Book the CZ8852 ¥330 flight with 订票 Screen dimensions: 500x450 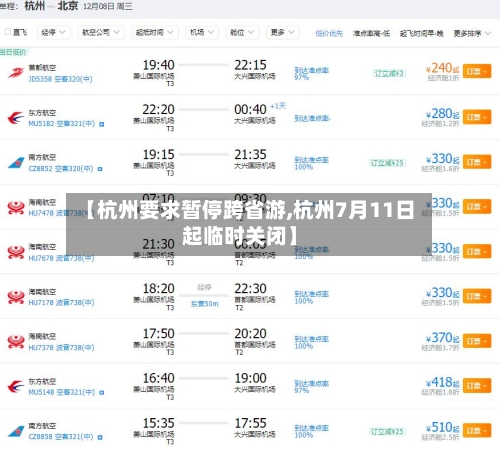477,162
